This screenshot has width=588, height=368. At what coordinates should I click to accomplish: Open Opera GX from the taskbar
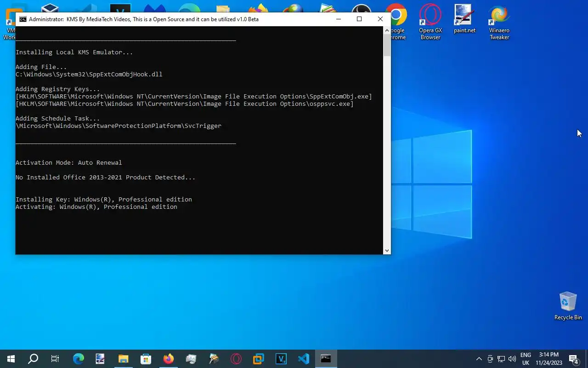[236, 359]
